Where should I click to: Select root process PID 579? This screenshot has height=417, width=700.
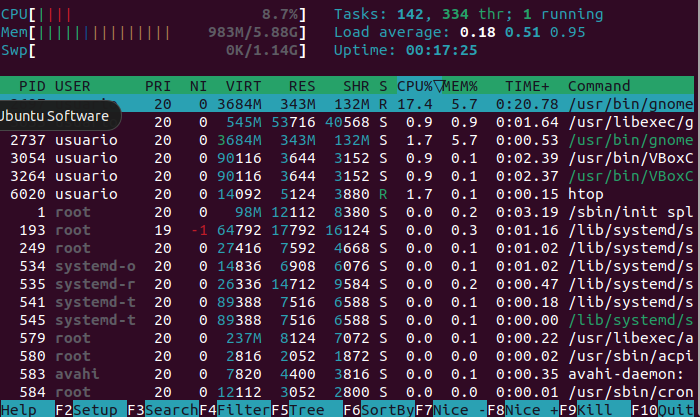(347, 338)
